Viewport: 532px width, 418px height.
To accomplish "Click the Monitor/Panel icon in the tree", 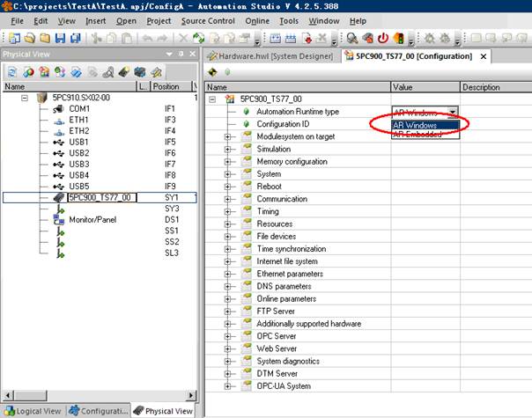I will click(x=57, y=220).
